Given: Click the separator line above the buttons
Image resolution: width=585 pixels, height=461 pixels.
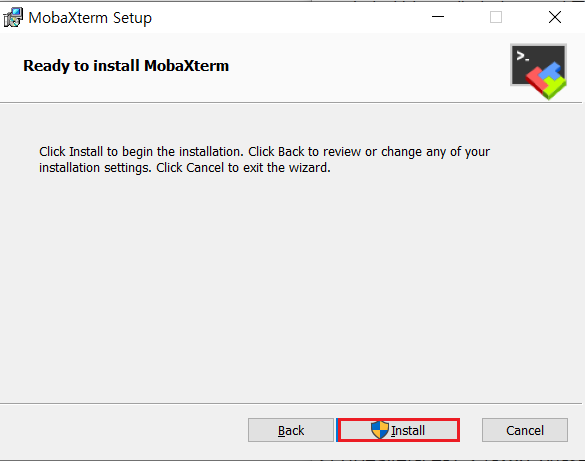Looking at the screenshot, I should [291, 403].
